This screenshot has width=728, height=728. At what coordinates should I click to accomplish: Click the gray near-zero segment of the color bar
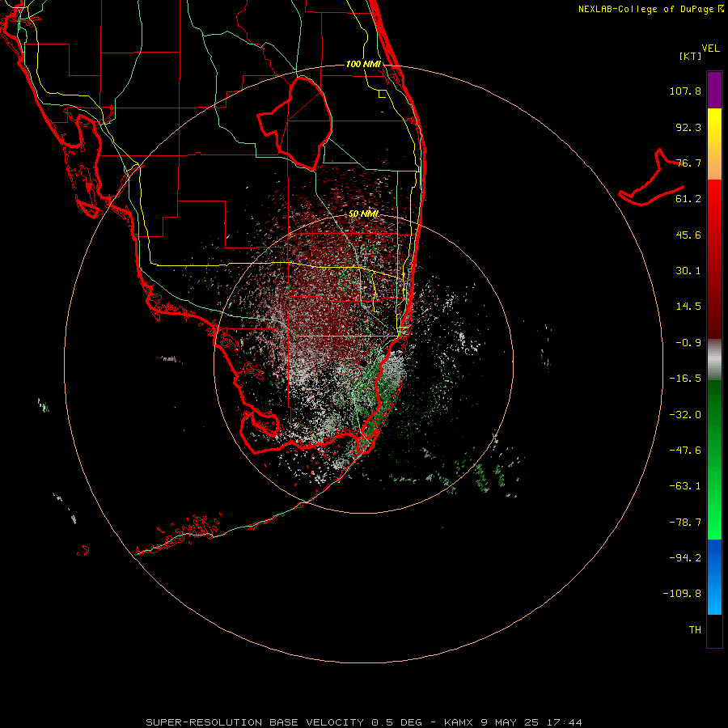(714, 360)
